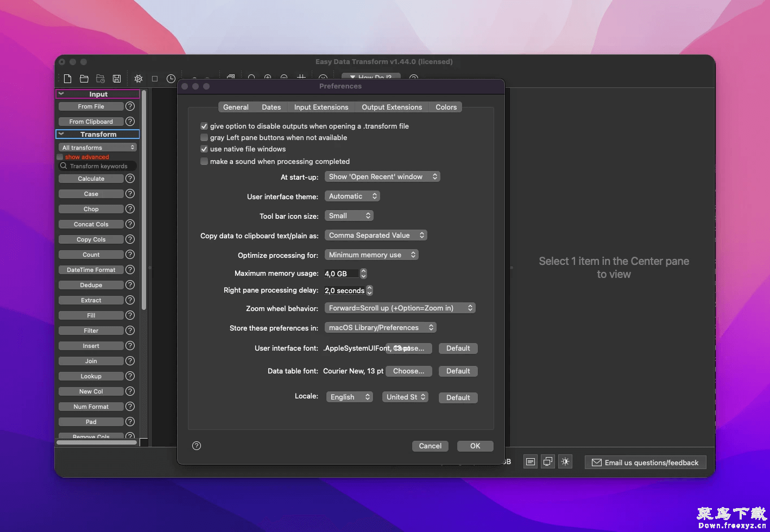
Task: Open recent files via folder-clock icon
Action: (x=100, y=79)
